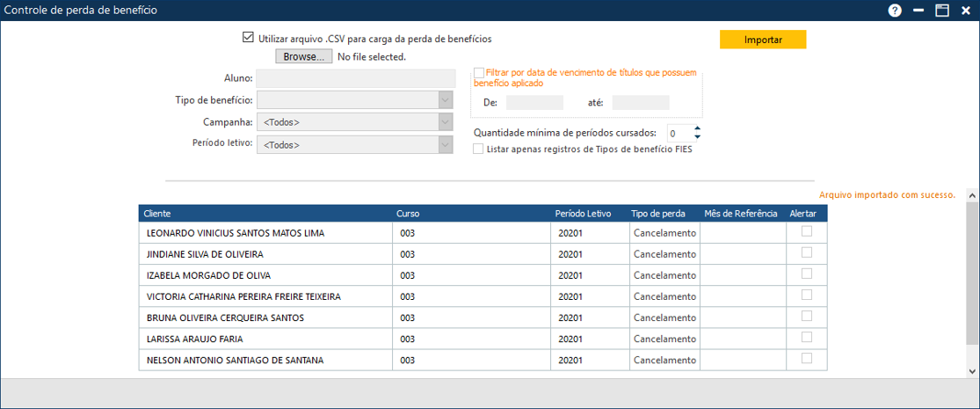Toggle Alertar checkbox for Nelson Antonio row
980x409 pixels.
pyautogui.click(x=806, y=358)
